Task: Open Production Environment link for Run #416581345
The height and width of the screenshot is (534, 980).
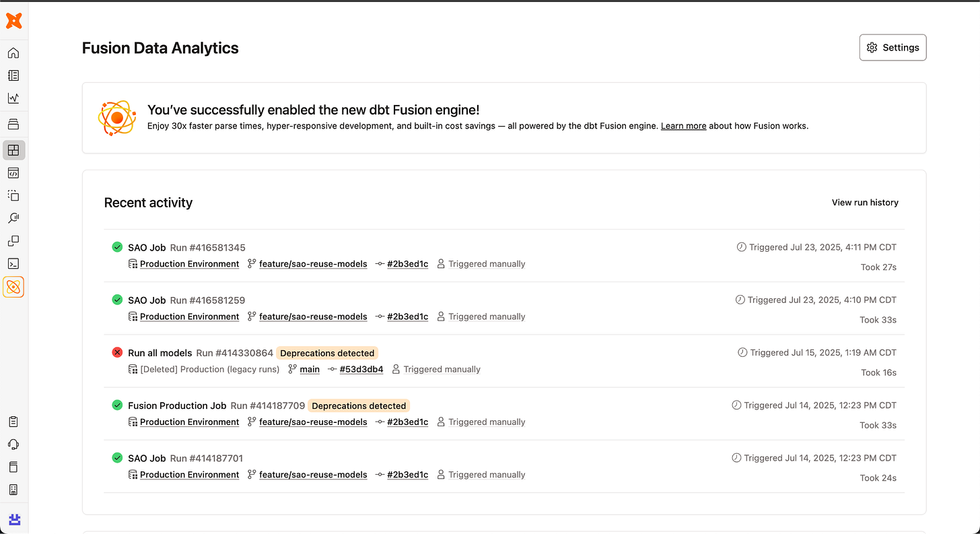Action: pyautogui.click(x=189, y=264)
